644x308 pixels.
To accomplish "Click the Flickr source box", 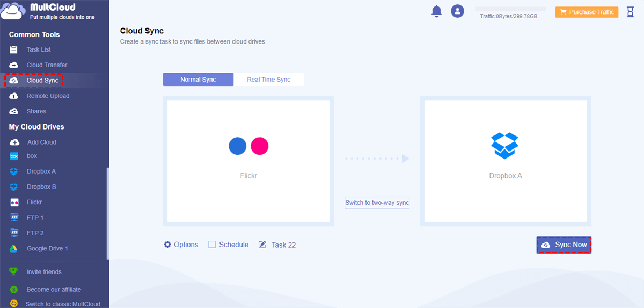I will pyautogui.click(x=248, y=161).
